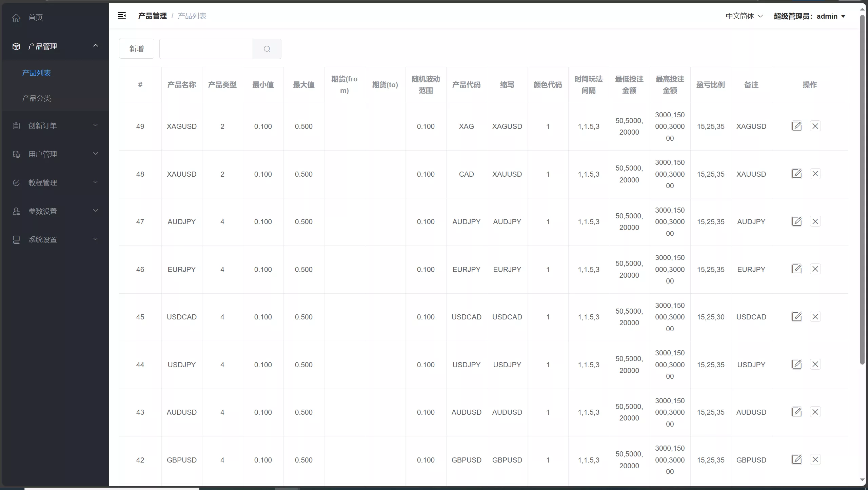The image size is (868, 490).
Task: Remove the USDJPY product row
Action: 815,365
